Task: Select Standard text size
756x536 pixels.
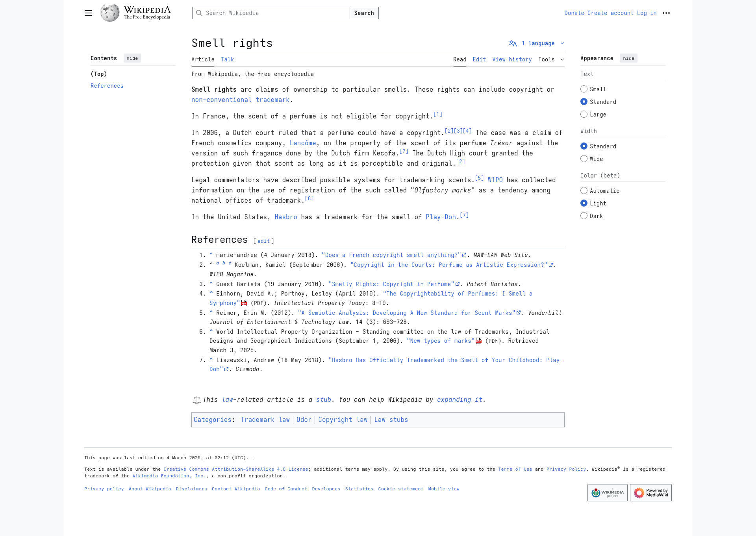Action: tap(584, 102)
